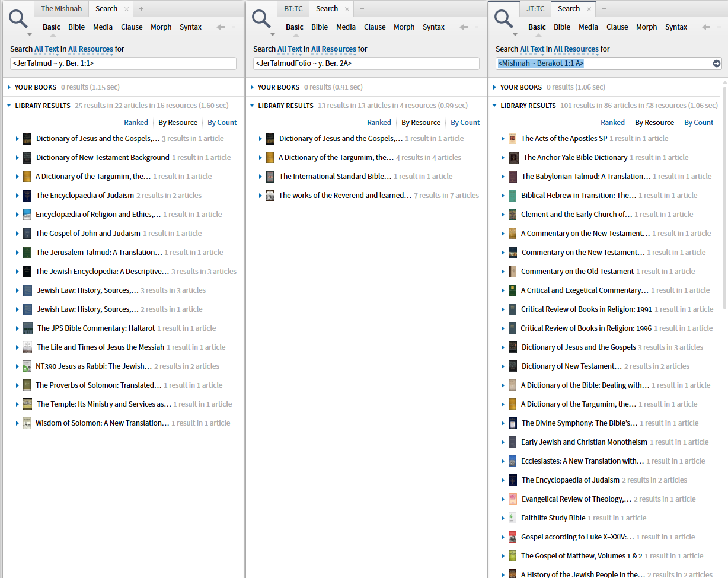Expand The Babylonian Talmud: A Translation row
Viewport: 728px width, 578px height.
[x=503, y=177]
